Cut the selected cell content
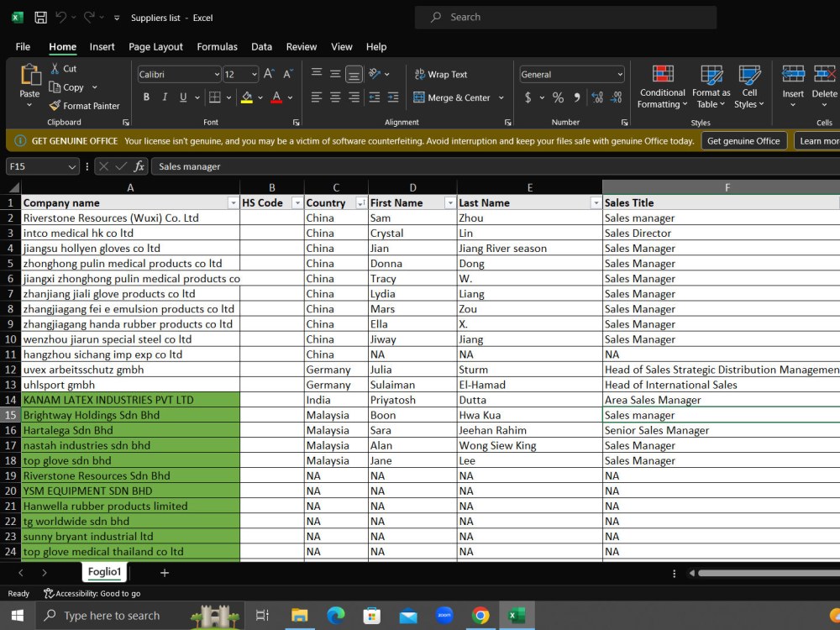Image resolution: width=840 pixels, height=630 pixels. click(x=63, y=69)
